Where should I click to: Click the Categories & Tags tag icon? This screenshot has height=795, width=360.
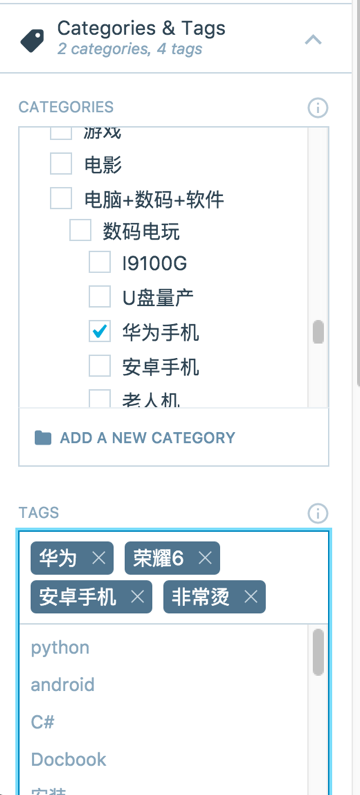(x=32, y=40)
